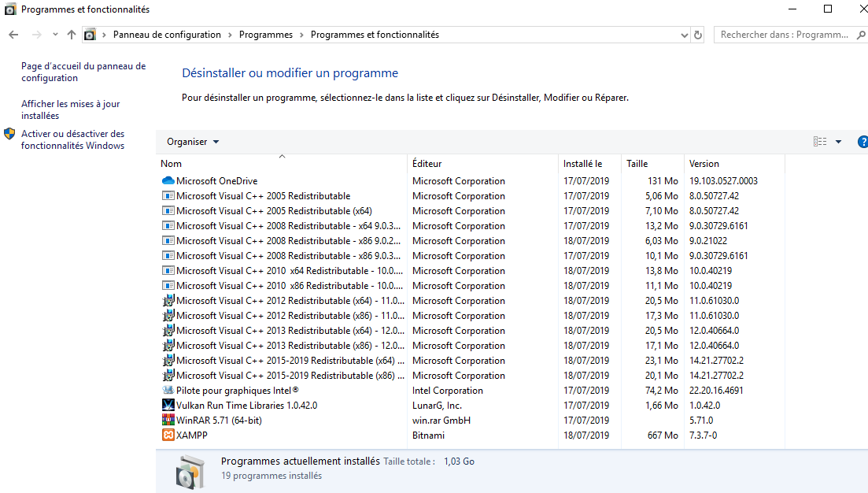Click the Pilote pour graphiques Intel icon
The height and width of the screenshot is (493, 868).
point(168,390)
